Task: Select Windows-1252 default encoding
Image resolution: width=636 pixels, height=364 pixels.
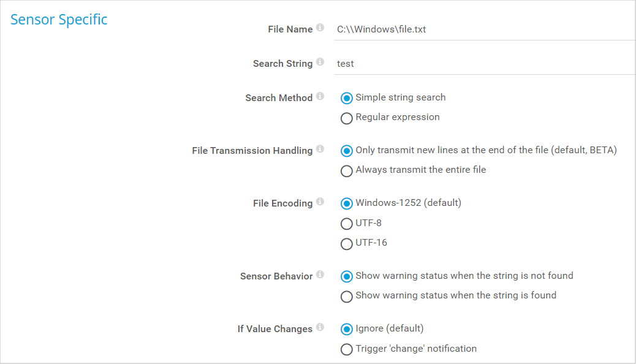Action: [347, 203]
